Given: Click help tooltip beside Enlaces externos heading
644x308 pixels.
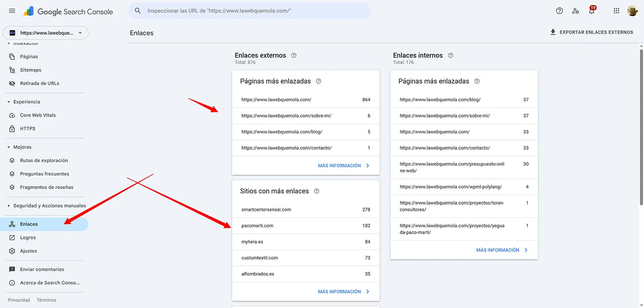Looking at the screenshot, I should [293, 55].
